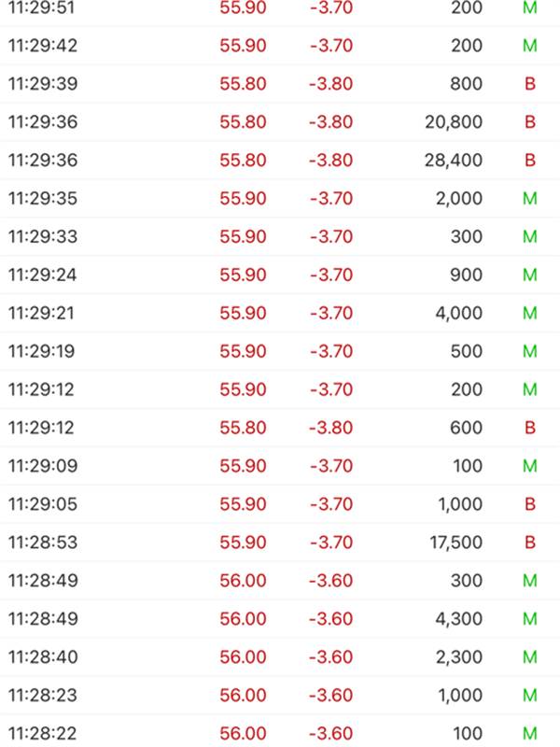Select the 11:29:09 trade row
The height and width of the screenshot is (747, 560).
point(280,466)
